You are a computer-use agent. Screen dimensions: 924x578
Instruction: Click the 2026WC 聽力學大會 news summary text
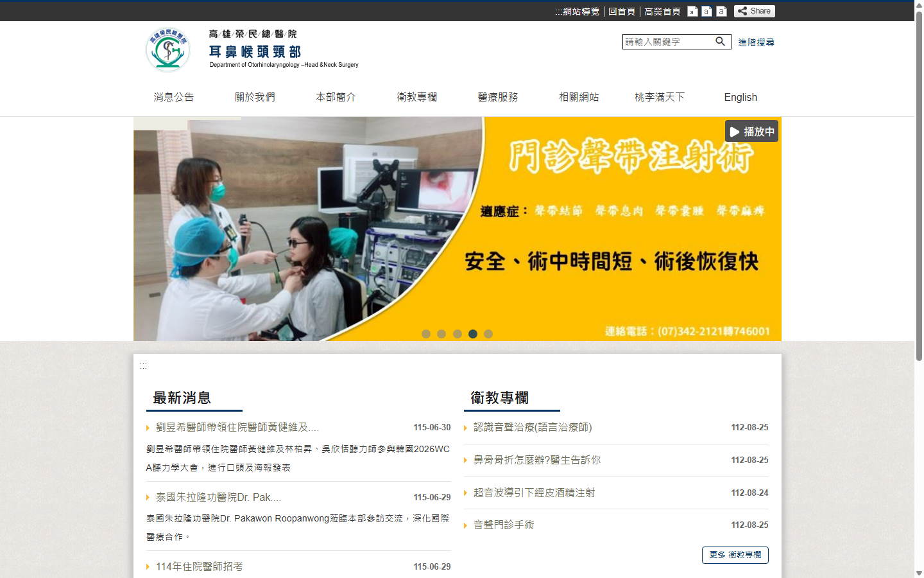click(298, 458)
